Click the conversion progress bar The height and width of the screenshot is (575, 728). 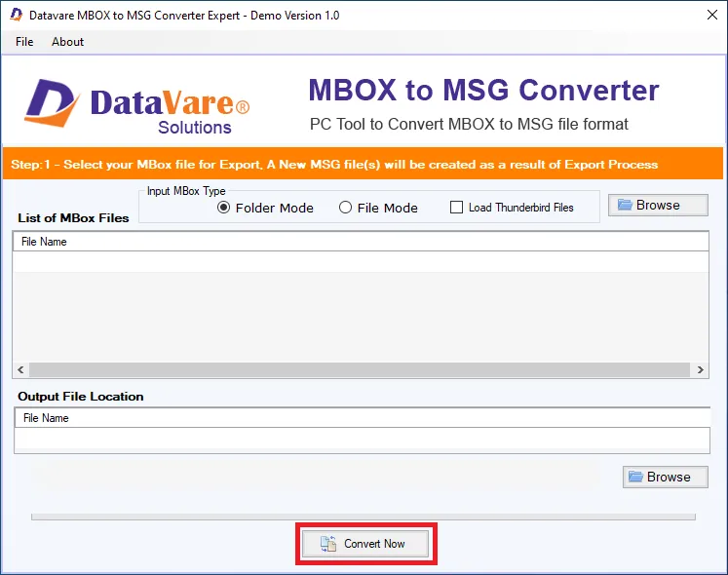point(364,517)
